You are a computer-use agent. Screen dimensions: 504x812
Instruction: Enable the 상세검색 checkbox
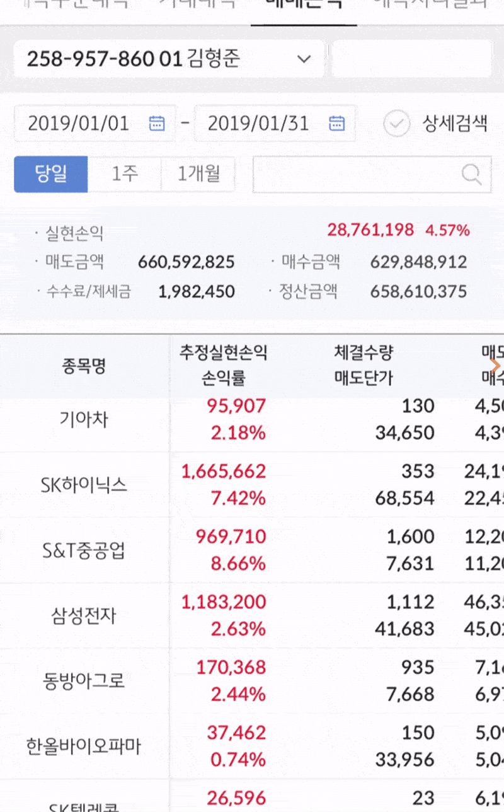point(396,124)
